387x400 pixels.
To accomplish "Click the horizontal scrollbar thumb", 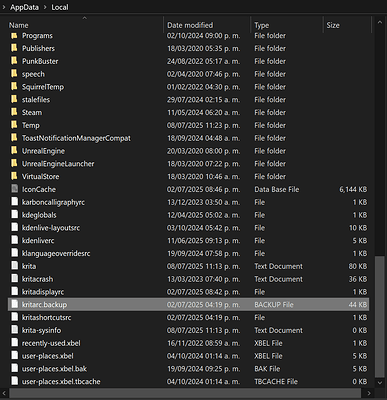I will click(x=186, y=393).
